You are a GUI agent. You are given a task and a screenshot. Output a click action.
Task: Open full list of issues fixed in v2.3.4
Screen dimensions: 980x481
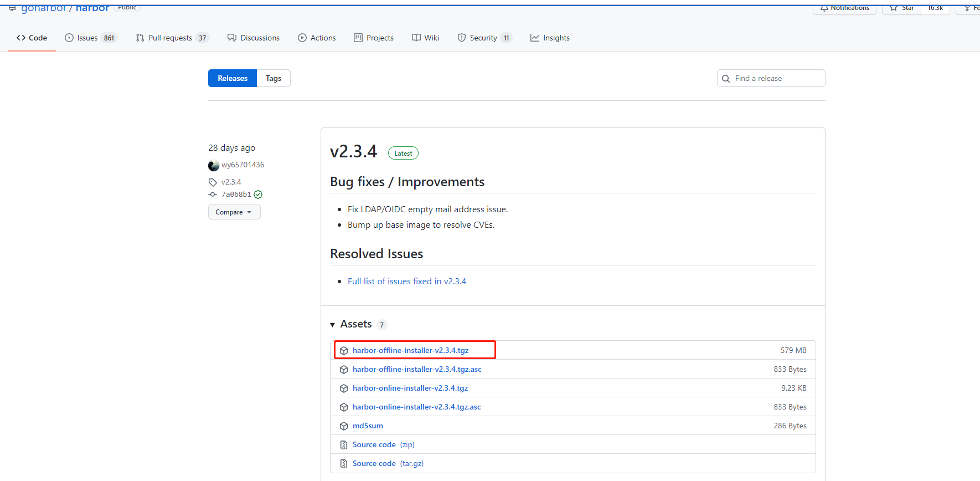(407, 282)
